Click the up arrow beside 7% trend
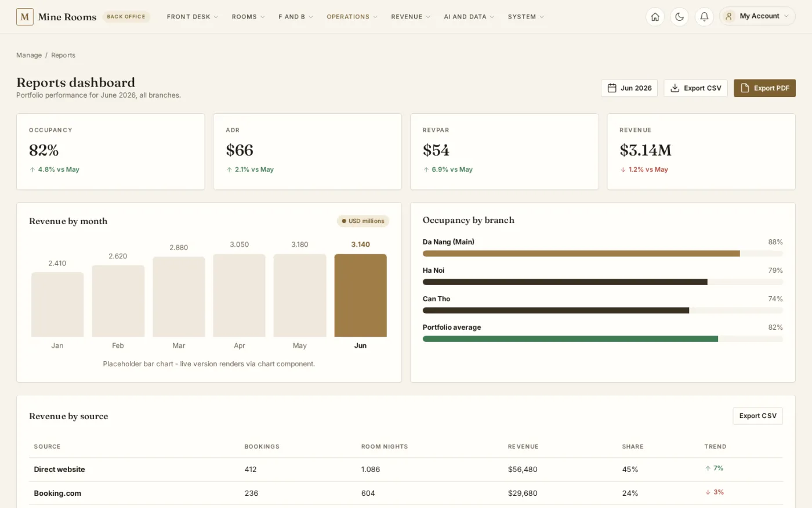This screenshot has width=812, height=508. tap(708, 469)
